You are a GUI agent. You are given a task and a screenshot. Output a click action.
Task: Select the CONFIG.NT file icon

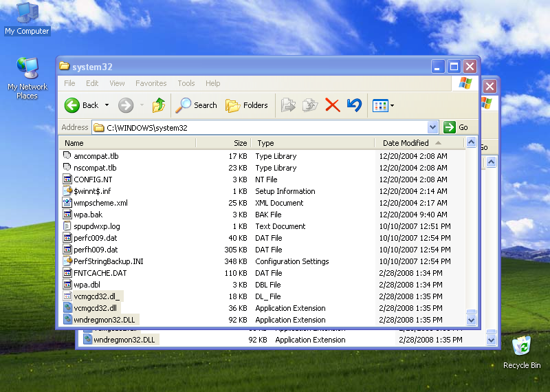coord(67,179)
